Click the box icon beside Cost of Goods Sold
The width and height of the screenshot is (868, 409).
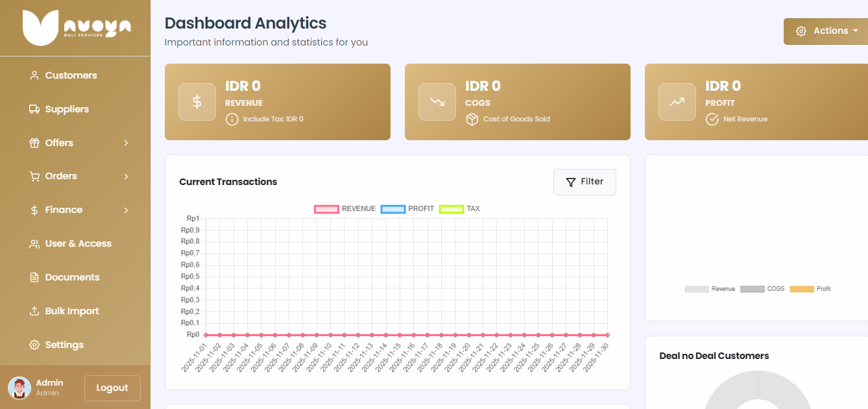[x=472, y=119]
